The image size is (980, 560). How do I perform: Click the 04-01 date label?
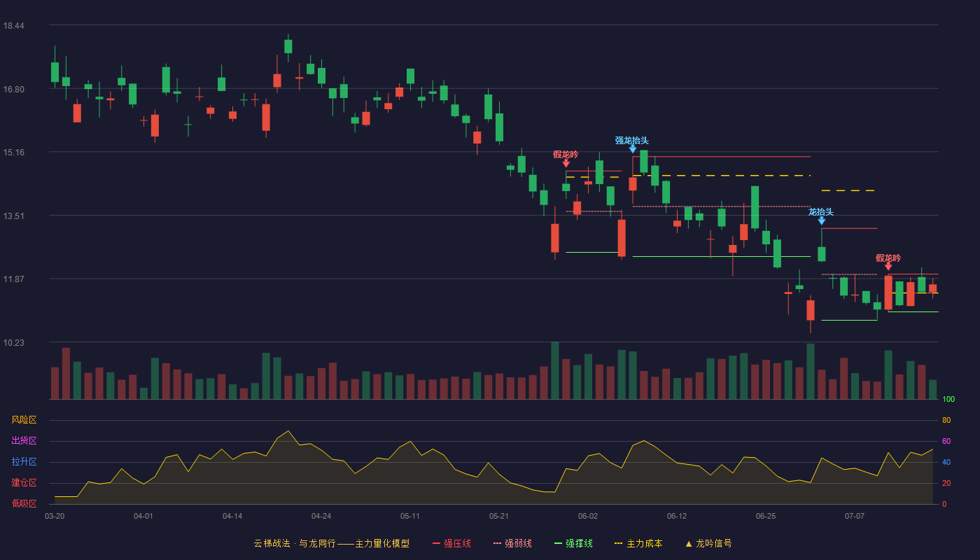pyautogui.click(x=143, y=516)
